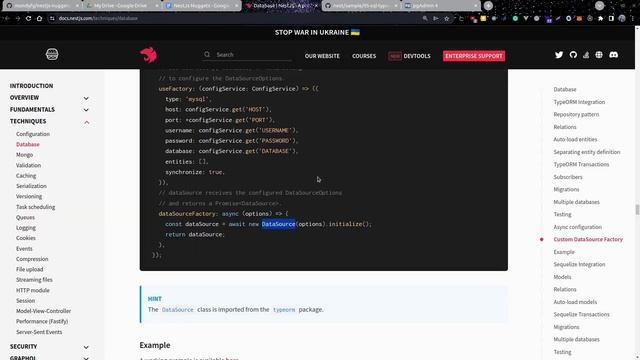Click the search magnifier icon in the header
Screen dimensions: 640x360
click(207, 54)
